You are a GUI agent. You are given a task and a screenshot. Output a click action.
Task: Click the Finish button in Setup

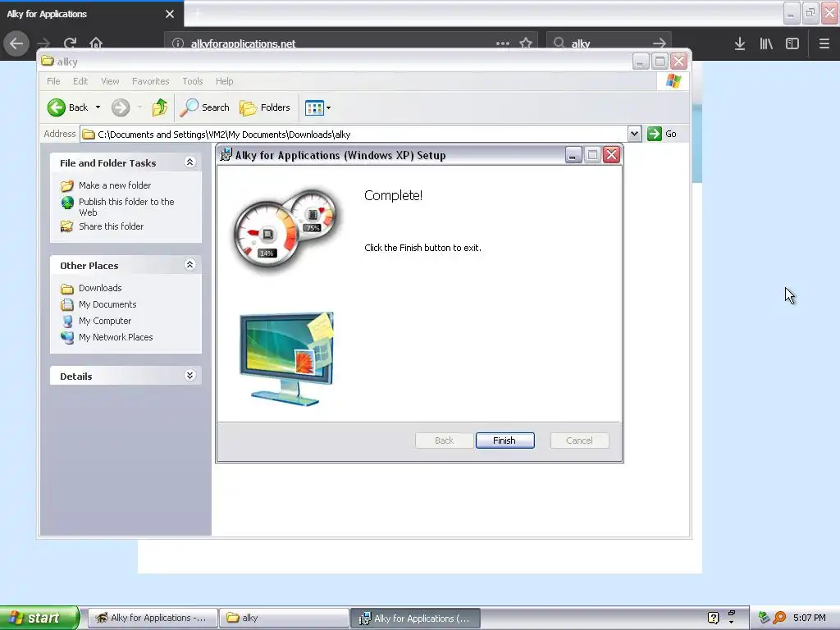pyautogui.click(x=504, y=441)
